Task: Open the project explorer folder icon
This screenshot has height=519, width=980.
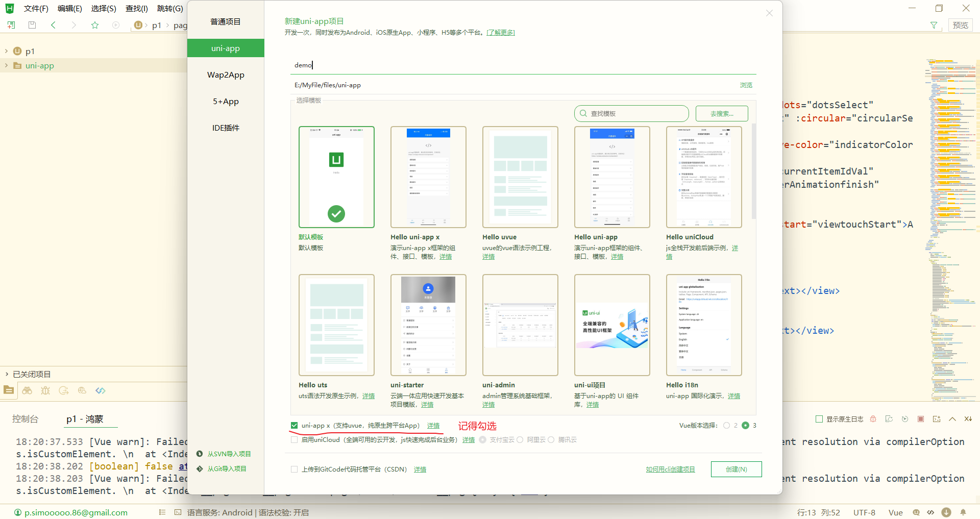Action: click(9, 390)
